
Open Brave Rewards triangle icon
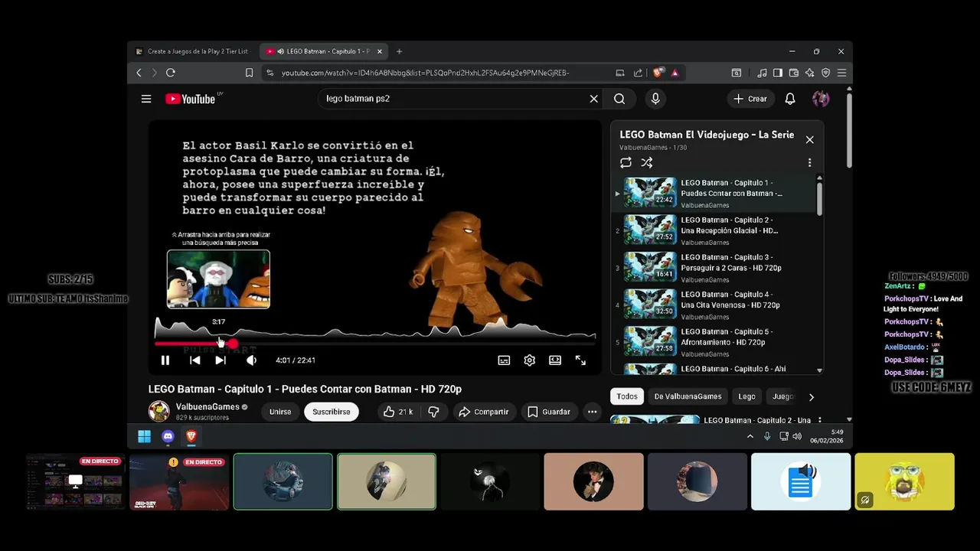point(675,73)
